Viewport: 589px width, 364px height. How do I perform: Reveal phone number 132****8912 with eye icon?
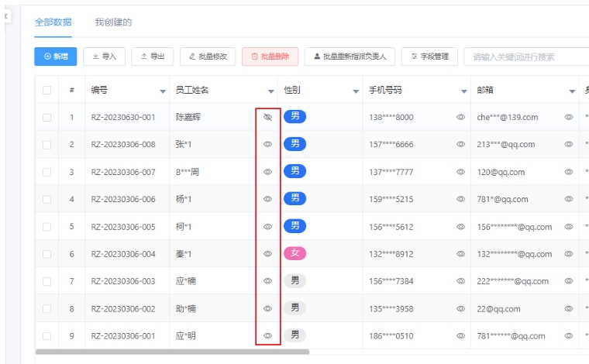(x=460, y=254)
